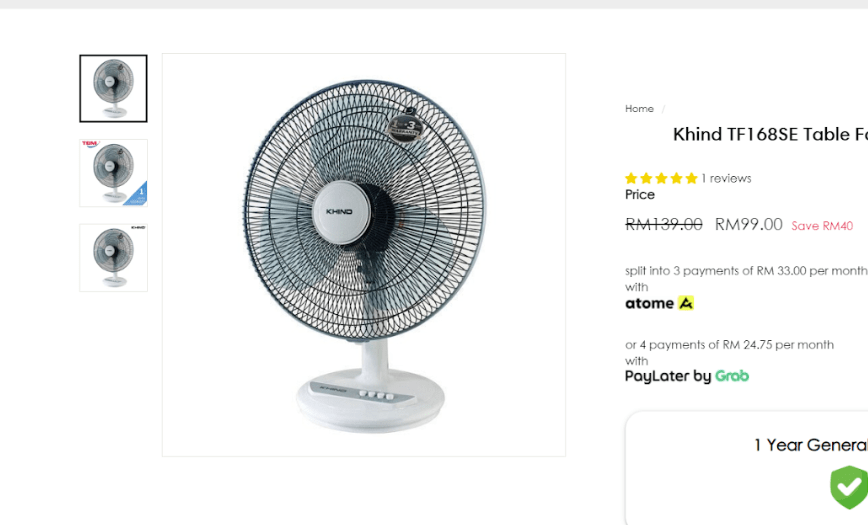Select the thumbnail with TBM badge

tap(113, 173)
